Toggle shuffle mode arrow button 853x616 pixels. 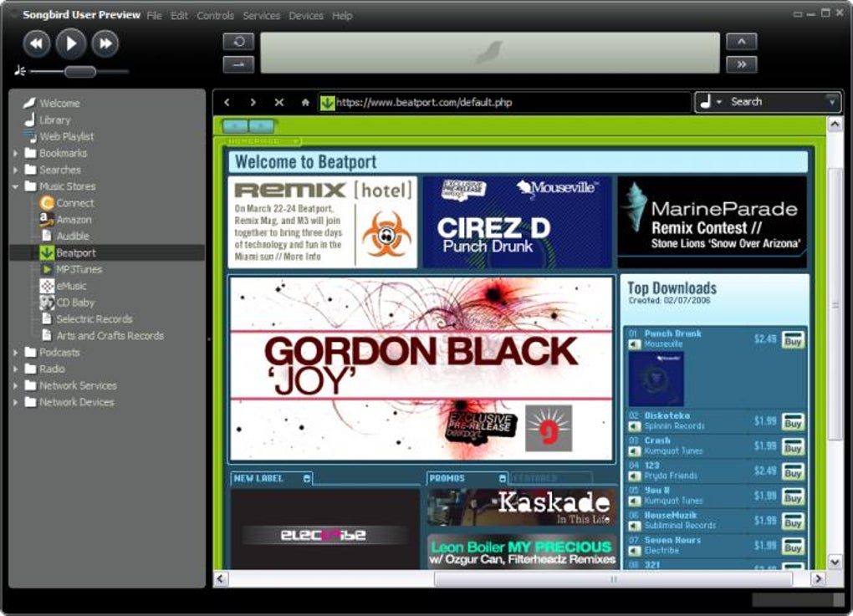click(x=238, y=64)
